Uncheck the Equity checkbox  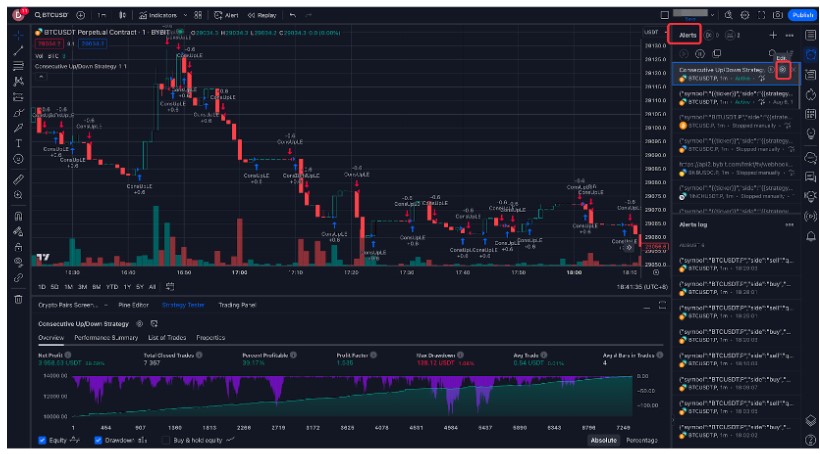pos(42,440)
